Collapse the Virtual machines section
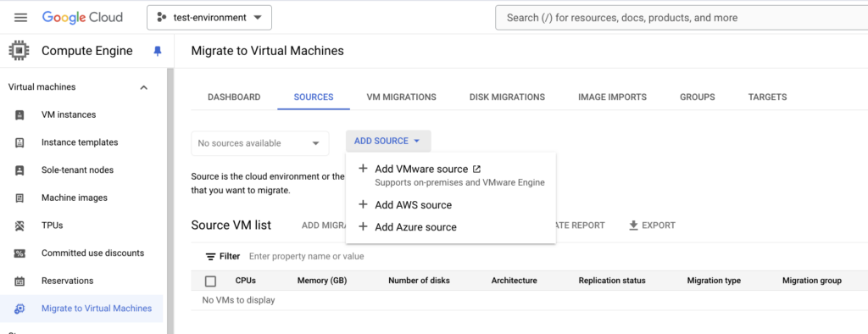Screen dimensions: 868x334 tap(144, 87)
